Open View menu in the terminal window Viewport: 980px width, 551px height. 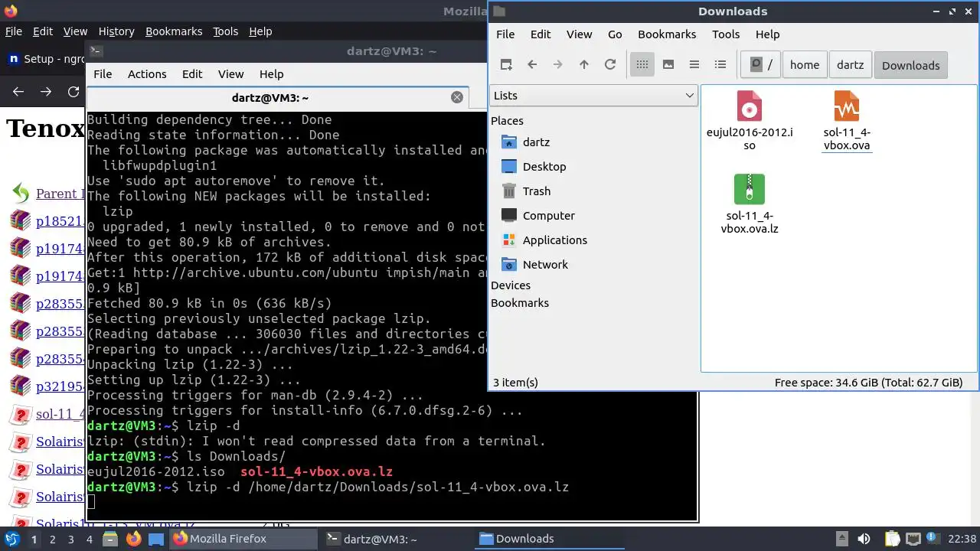click(x=230, y=74)
